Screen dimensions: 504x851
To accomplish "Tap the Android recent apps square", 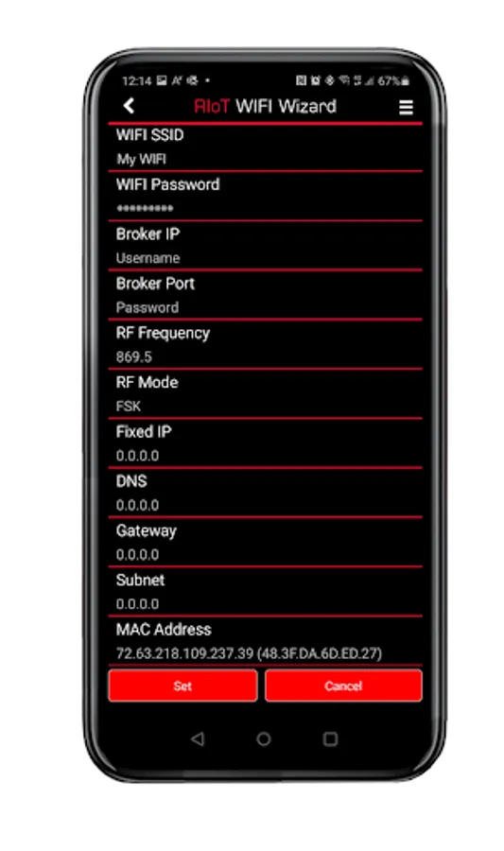I will click(x=330, y=738).
